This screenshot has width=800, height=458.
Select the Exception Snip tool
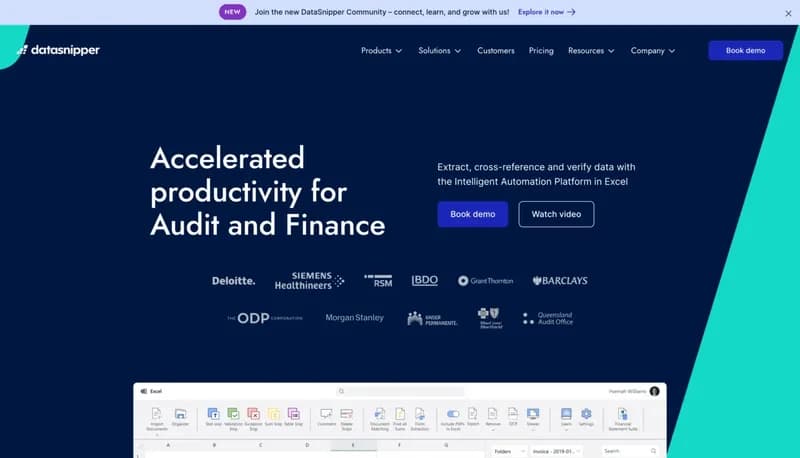(x=253, y=419)
